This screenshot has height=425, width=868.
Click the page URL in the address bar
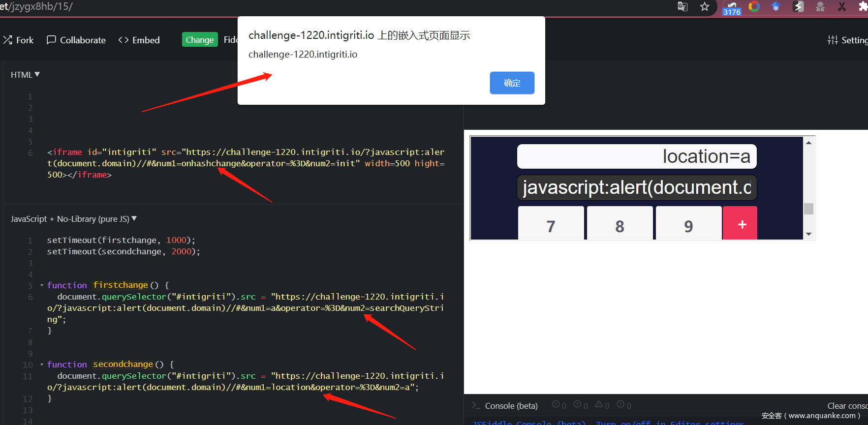pos(36,6)
